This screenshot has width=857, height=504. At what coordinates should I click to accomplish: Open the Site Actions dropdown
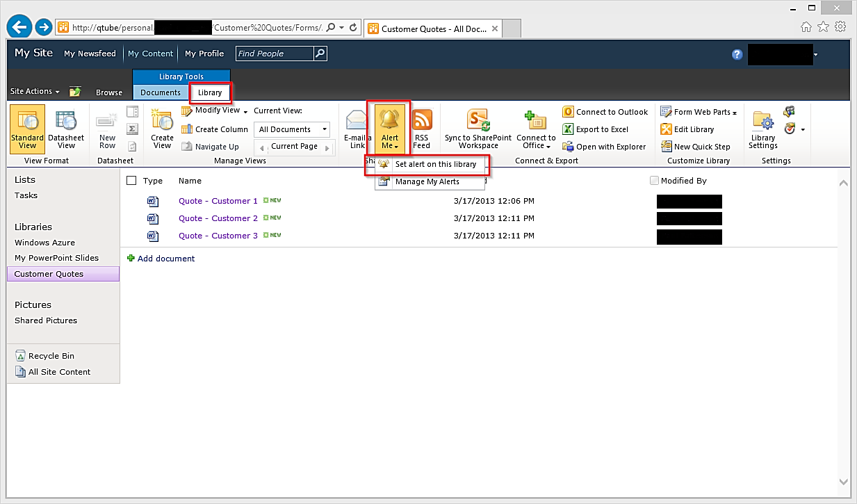(x=35, y=92)
